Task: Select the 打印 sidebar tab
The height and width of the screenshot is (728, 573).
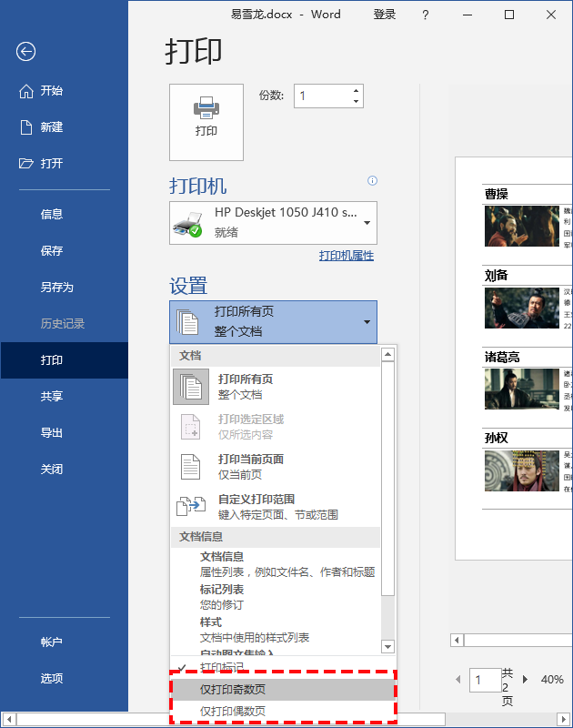Action: 64,360
